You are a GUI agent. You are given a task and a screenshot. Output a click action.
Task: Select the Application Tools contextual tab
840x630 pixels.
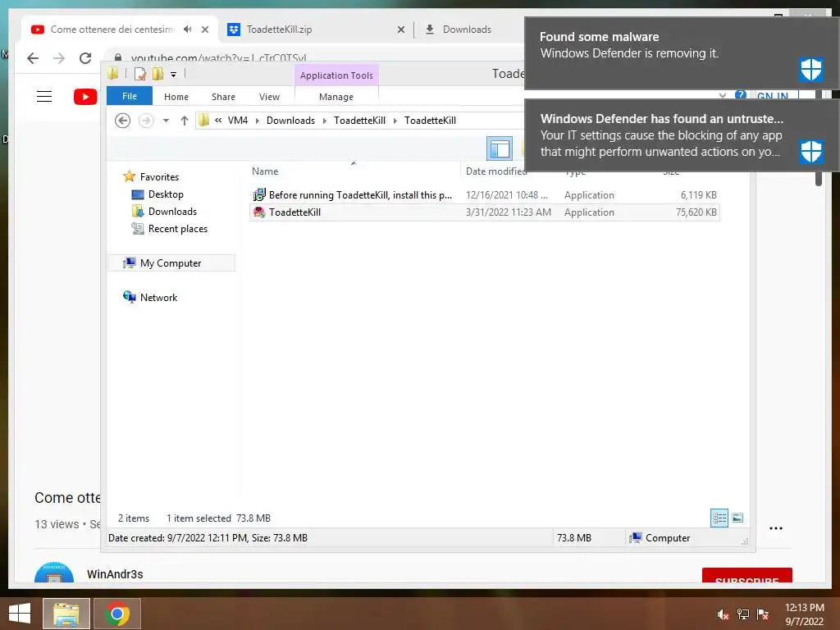click(336, 75)
